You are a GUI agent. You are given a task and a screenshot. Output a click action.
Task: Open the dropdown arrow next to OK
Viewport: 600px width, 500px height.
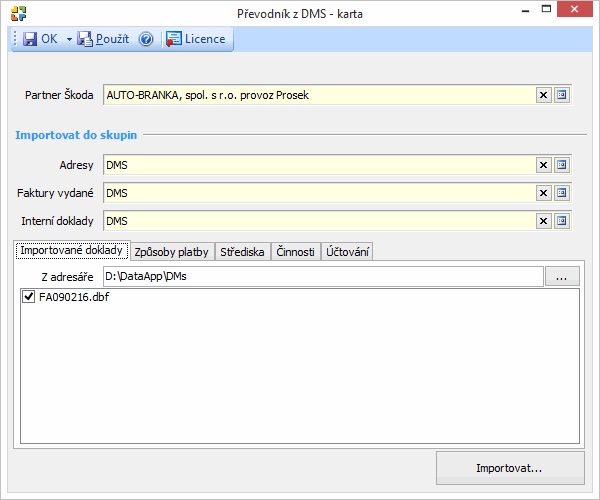click(69, 39)
